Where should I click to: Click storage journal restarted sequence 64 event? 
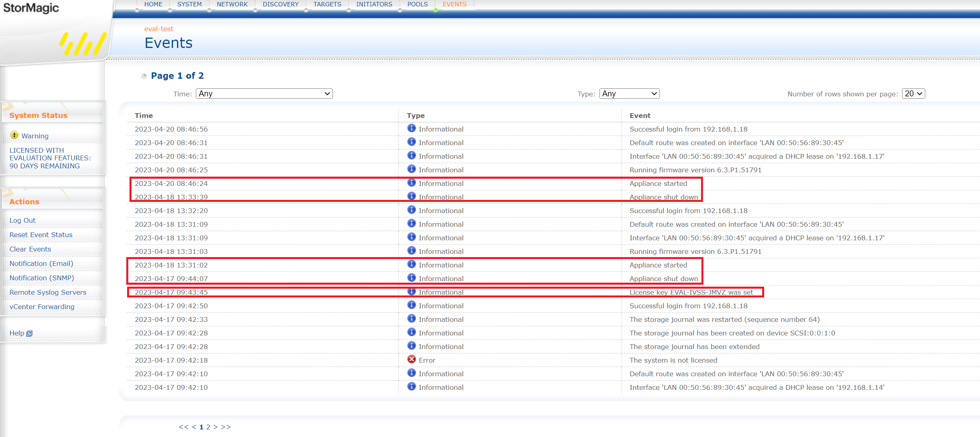725,319
